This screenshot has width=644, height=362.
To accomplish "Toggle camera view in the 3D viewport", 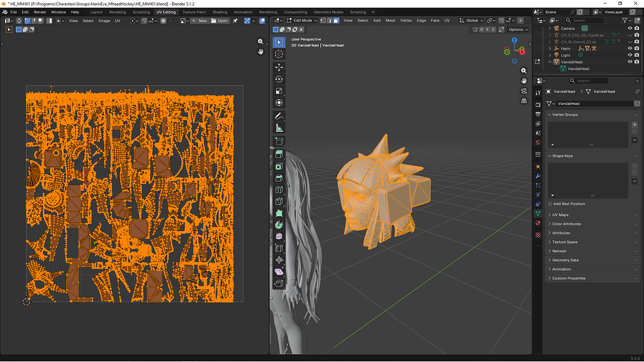I will (x=524, y=90).
